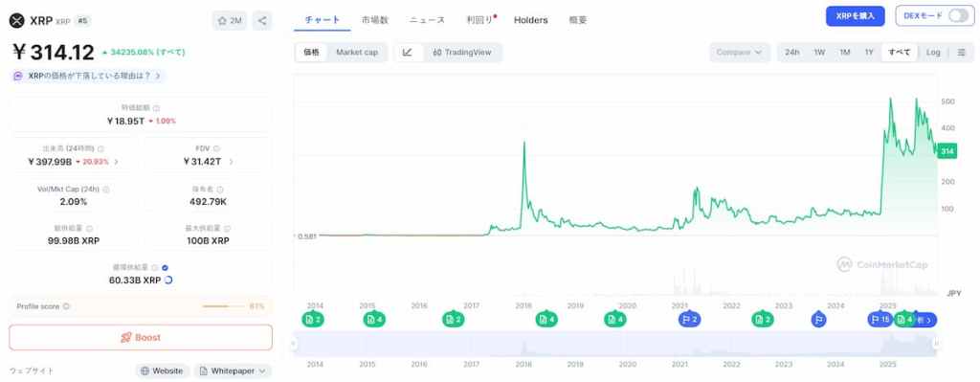Click info icon next to 時価総額
Screen dimensions: 980x382
157,108
